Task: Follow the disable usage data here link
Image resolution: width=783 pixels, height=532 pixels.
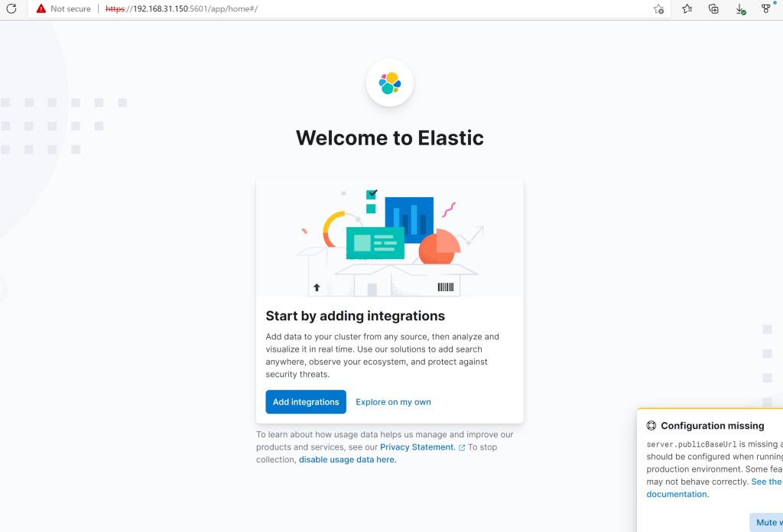Action: click(x=347, y=459)
